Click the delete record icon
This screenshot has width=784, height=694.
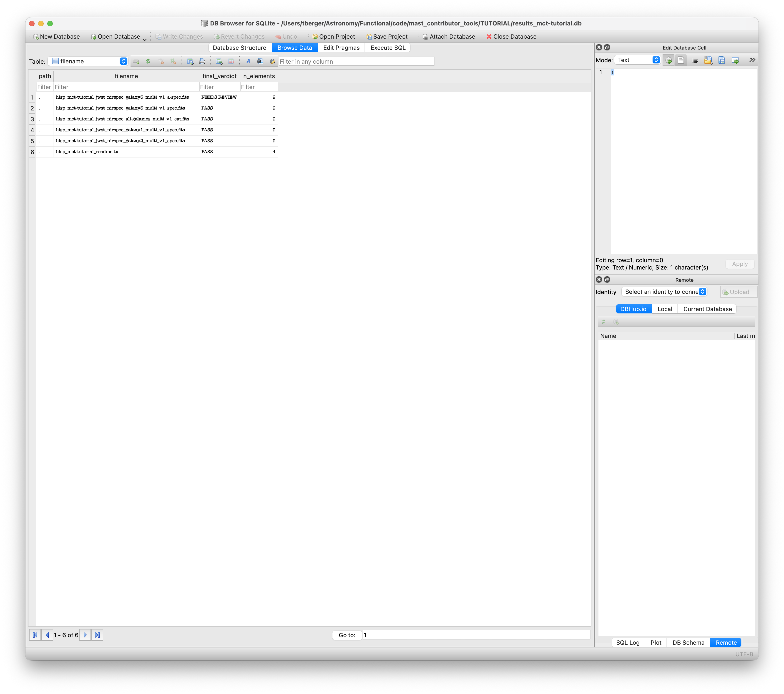[x=231, y=61]
